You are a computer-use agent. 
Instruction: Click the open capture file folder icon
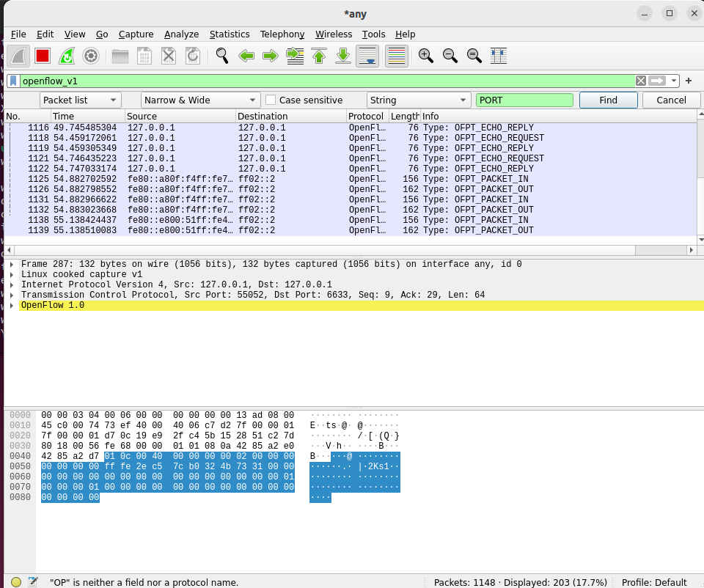(120, 56)
